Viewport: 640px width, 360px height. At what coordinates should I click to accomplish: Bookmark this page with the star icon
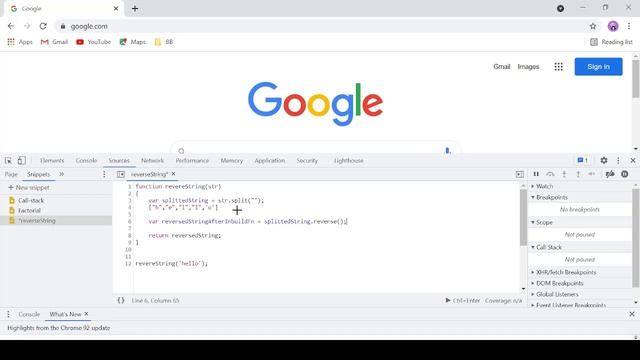pyautogui.click(x=593, y=26)
